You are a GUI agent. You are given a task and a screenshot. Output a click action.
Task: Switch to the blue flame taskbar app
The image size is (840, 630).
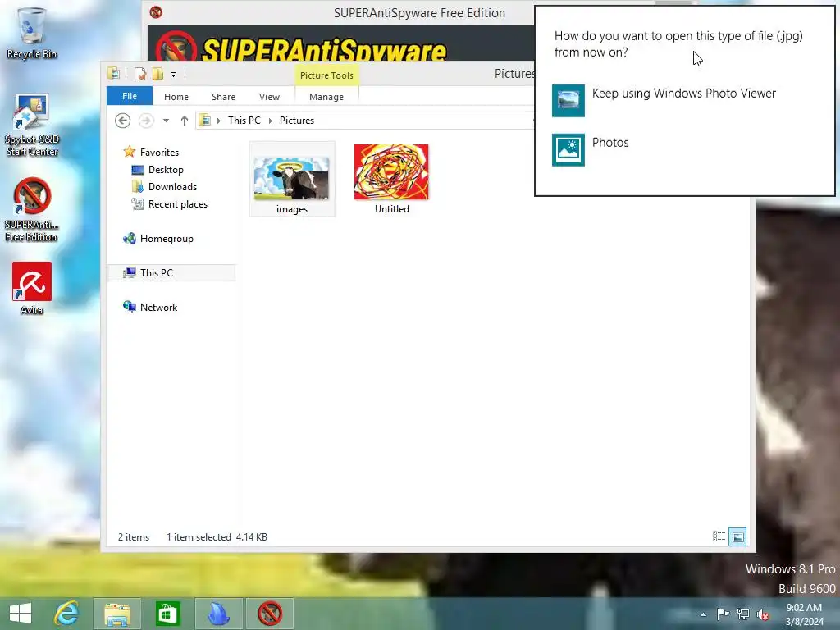tap(218, 614)
